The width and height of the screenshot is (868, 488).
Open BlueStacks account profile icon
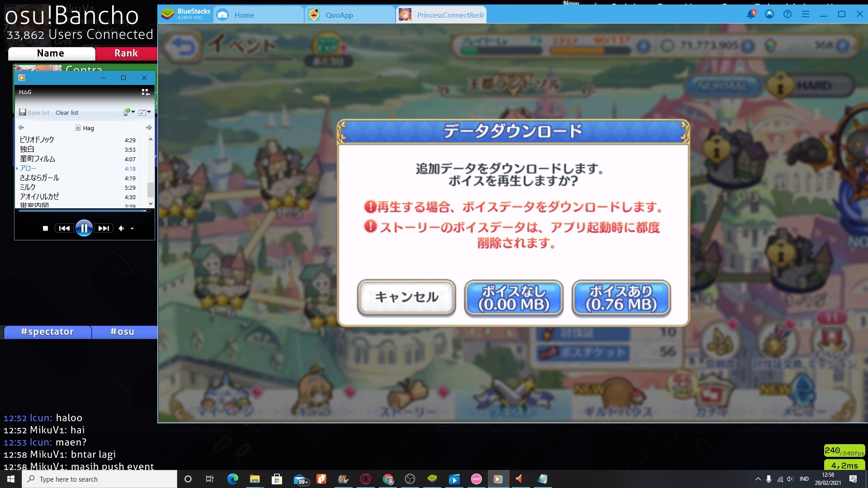[x=769, y=14]
